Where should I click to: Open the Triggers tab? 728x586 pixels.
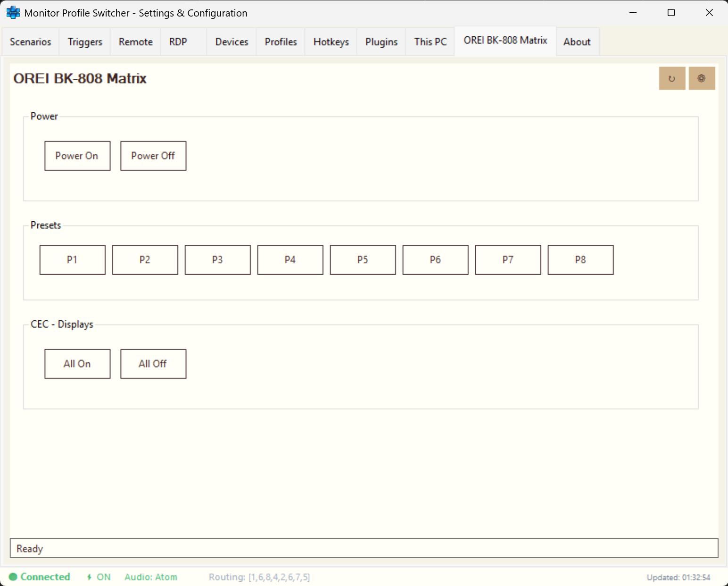coord(84,42)
